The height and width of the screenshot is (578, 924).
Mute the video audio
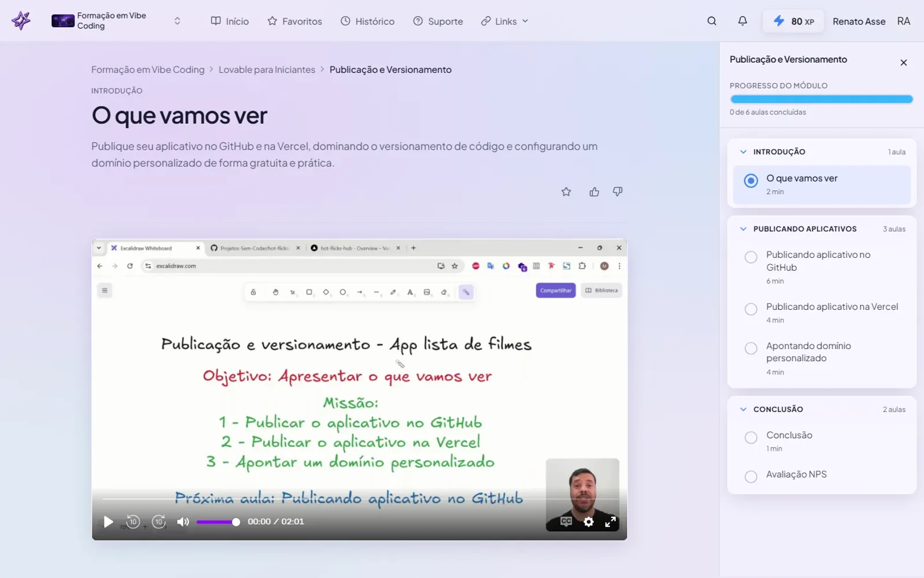183,522
